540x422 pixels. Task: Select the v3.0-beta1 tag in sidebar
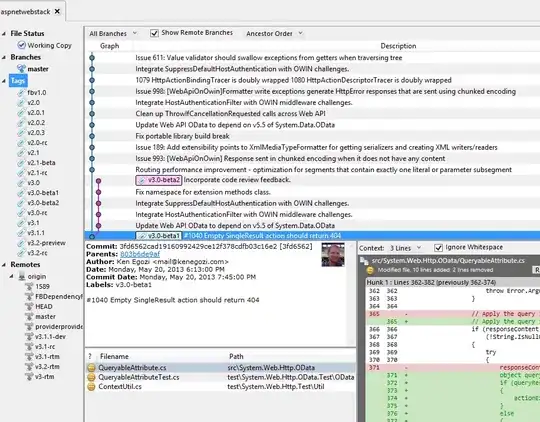[x=43, y=193]
